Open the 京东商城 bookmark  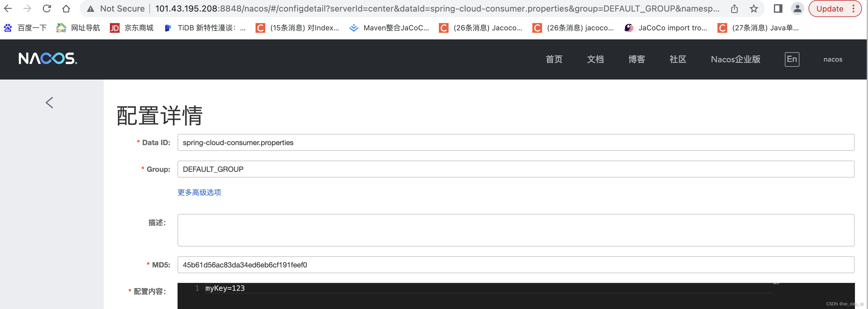(132, 28)
